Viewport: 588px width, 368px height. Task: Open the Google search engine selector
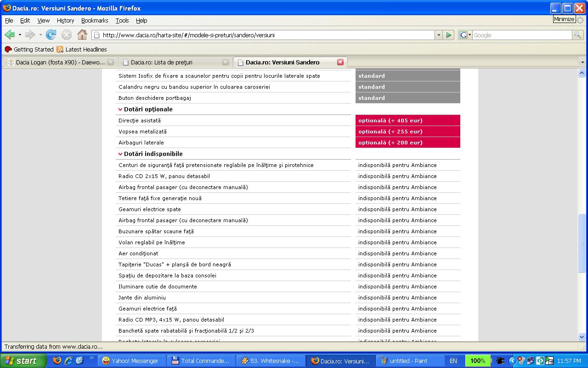(x=465, y=35)
